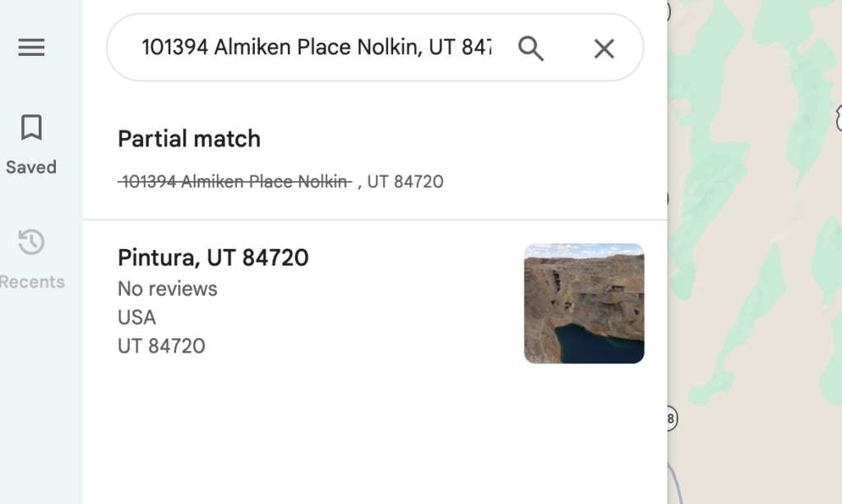Click the Partial match heading
The image size is (842, 504).
pyautogui.click(x=188, y=138)
